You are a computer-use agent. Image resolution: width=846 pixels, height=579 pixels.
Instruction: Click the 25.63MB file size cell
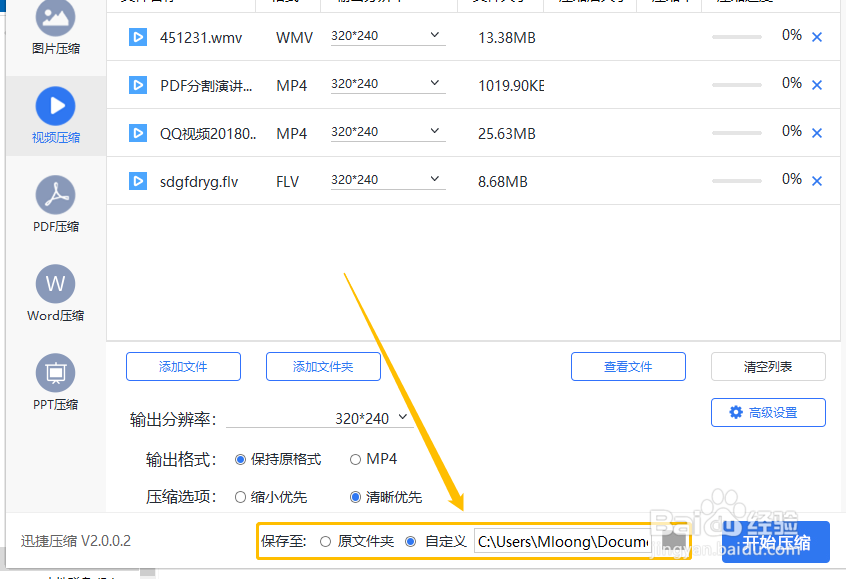coord(507,134)
